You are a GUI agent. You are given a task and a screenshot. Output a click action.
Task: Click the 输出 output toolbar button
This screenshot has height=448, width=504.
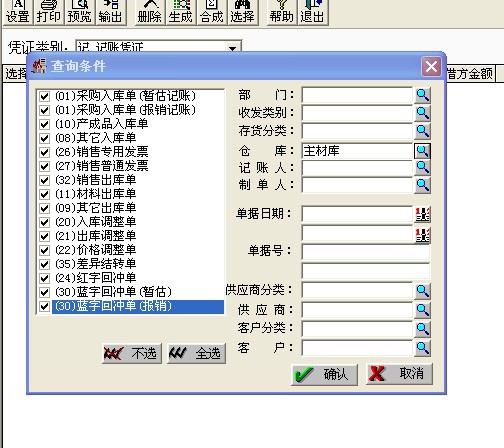[110, 12]
